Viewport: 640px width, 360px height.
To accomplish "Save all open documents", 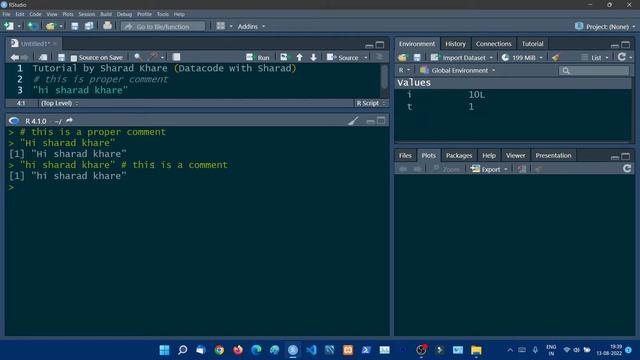I will click(x=89, y=26).
